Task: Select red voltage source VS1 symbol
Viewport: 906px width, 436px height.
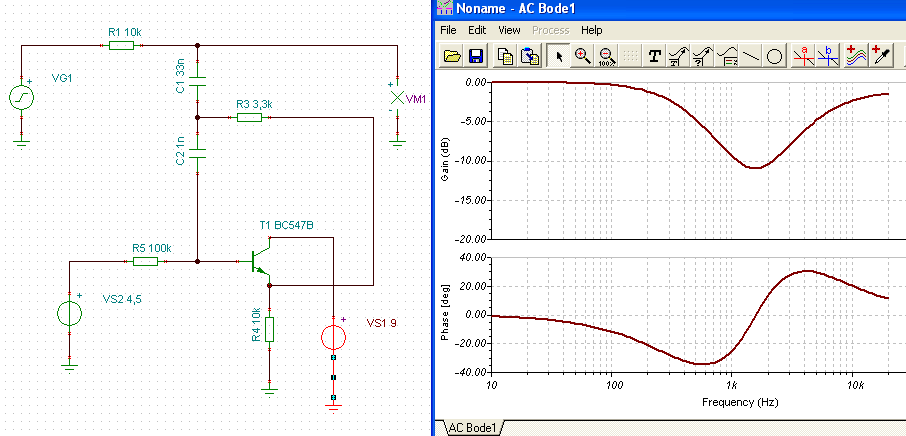Action: click(x=333, y=337)
